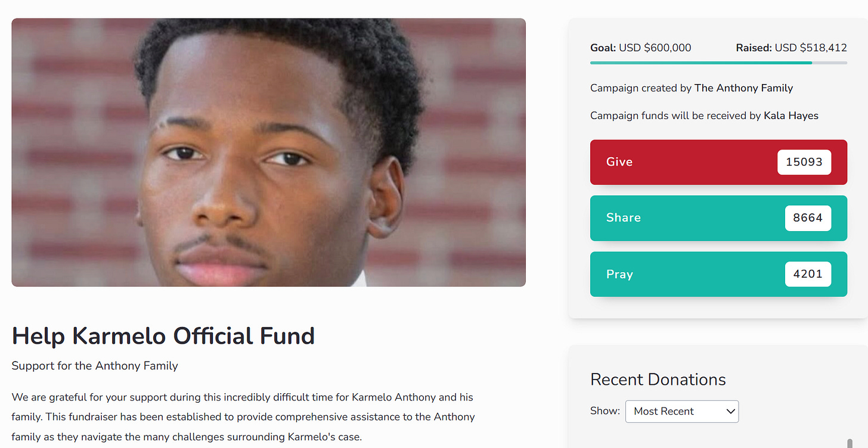Click the Help Karmelo Official Fund heading
868x448 pixels.
(163, 336)
